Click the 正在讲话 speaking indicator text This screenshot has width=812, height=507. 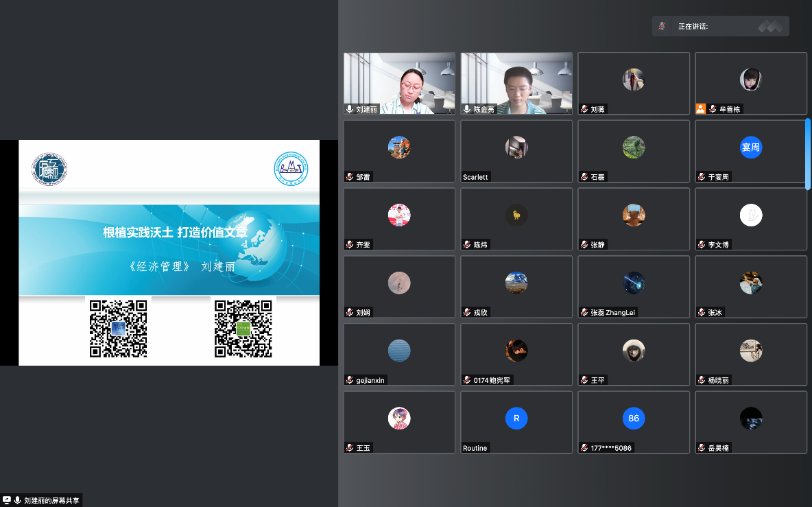(x=693, y=27)
